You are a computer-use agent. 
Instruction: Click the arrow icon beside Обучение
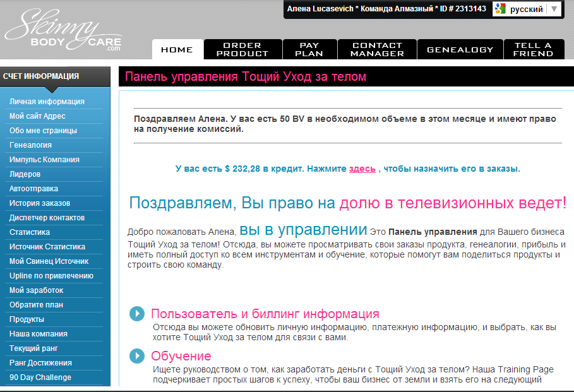coord(137,356)
